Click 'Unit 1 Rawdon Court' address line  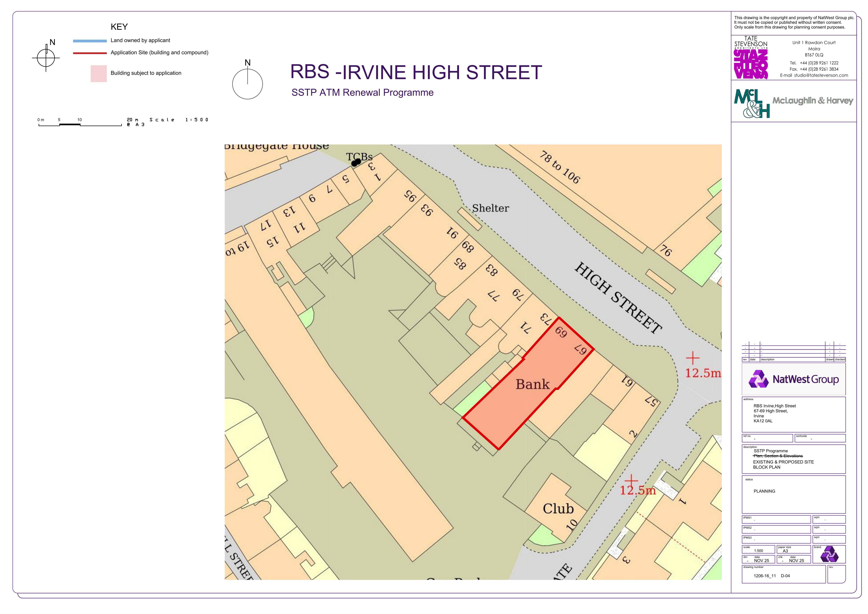[814, 43]
